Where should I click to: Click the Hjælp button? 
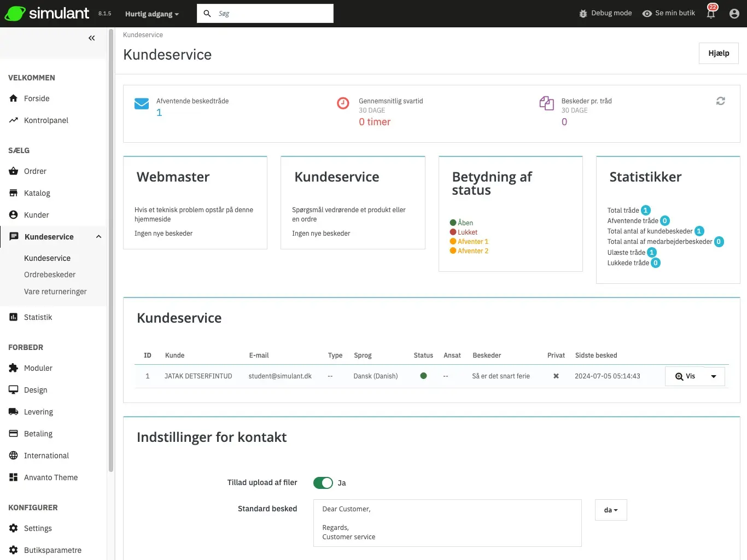coord(718,53)
